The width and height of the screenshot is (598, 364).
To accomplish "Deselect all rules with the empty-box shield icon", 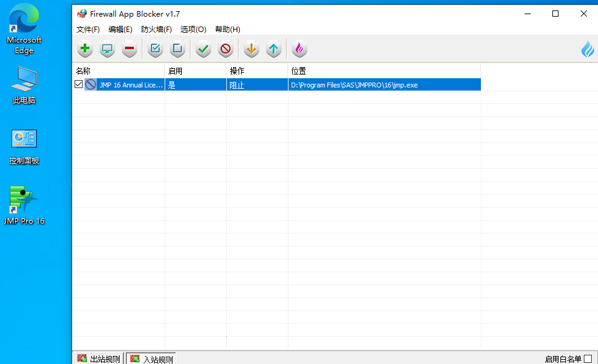I will click(x=177, y=49).
